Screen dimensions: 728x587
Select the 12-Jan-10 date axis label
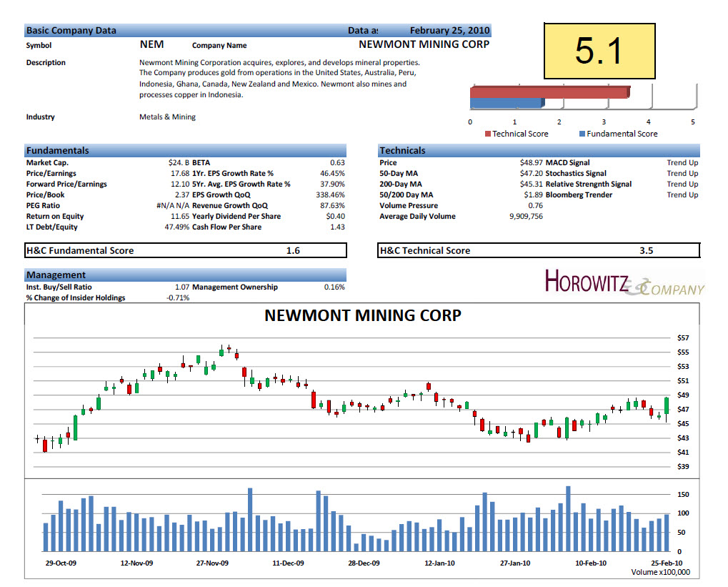pos(439,563)
